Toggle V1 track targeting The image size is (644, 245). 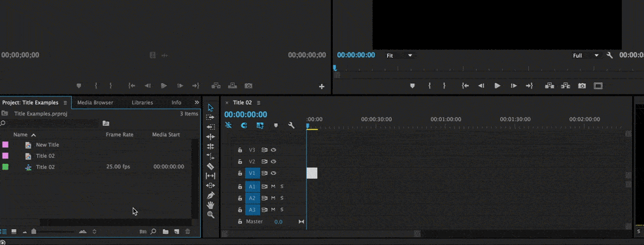tap(252, 173)
